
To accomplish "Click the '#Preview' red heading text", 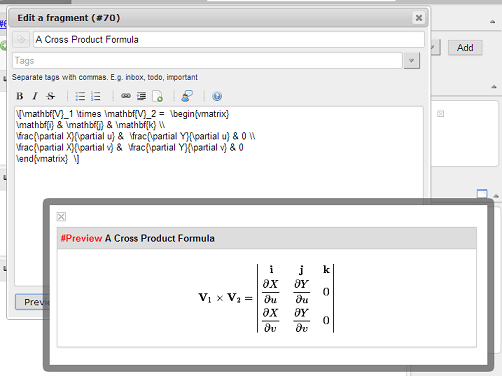I will [x=81, y=238].
